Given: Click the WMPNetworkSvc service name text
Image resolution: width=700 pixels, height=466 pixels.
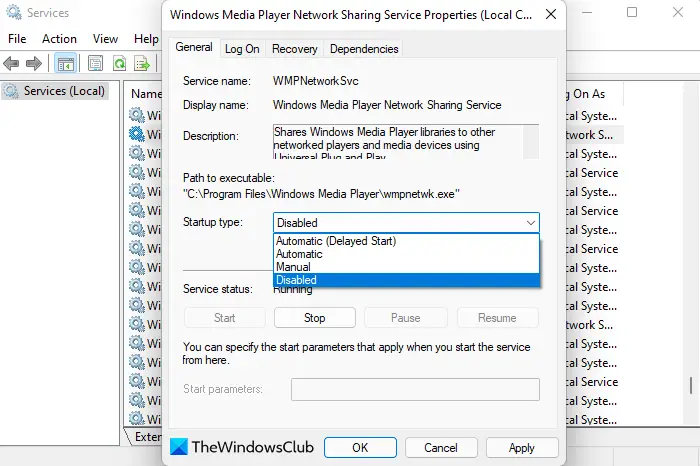Looking at the screenshot, I should pos(316,81).
